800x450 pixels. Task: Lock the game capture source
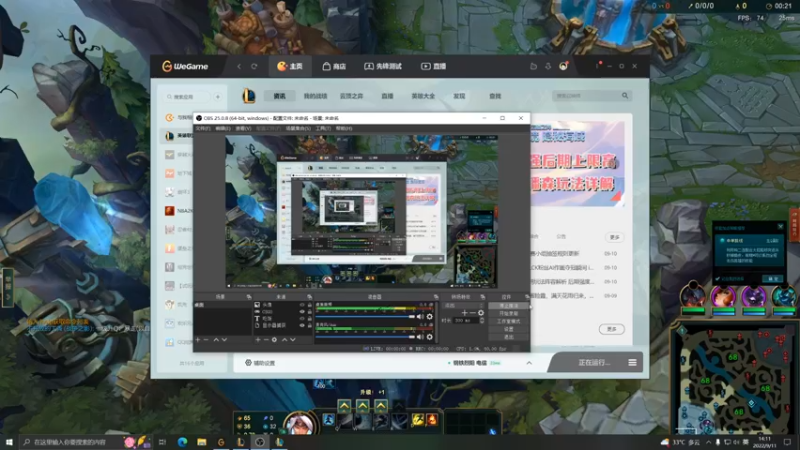click(x=309, y=312)
